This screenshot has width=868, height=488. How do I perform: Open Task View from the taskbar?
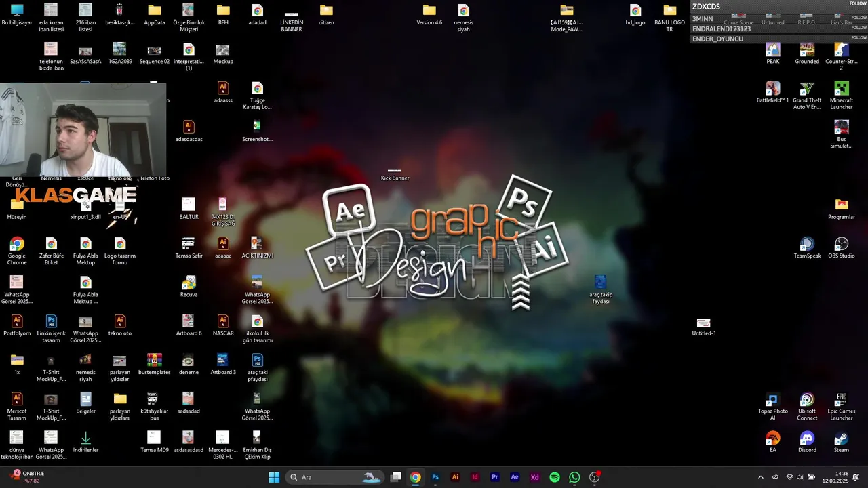(396, 477)
